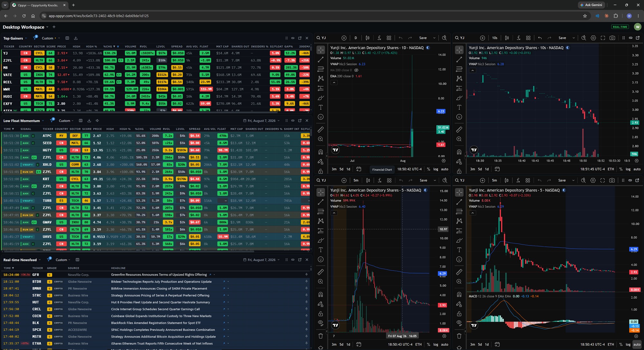This screenshot has height=350, width=644.
Task: Download the Low Float Momentum data
Action: (89, 121)
